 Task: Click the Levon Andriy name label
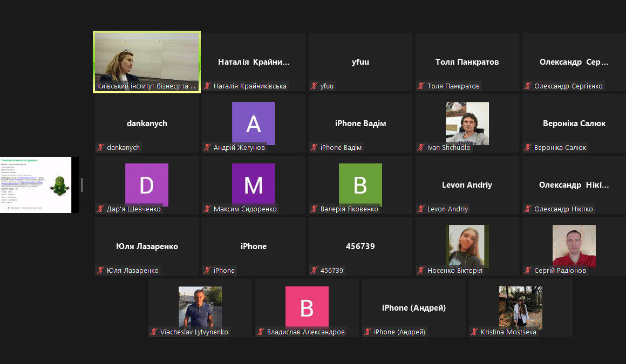click(x=447, y=209)
